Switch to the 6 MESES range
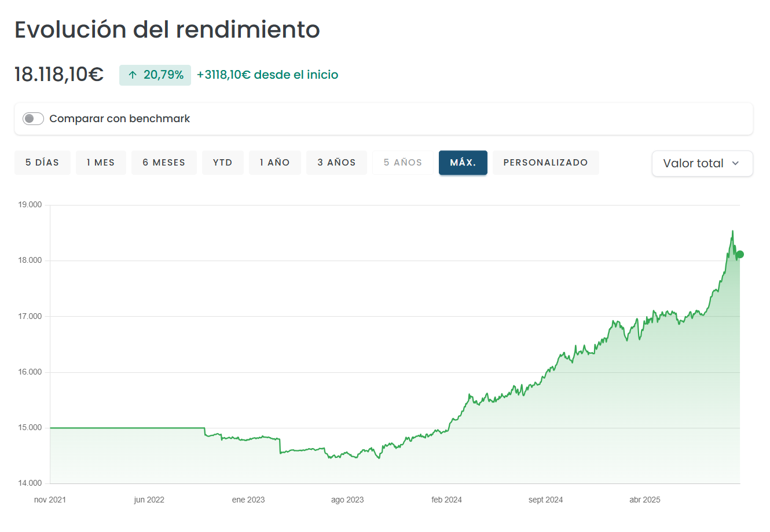 pos(164,163)
